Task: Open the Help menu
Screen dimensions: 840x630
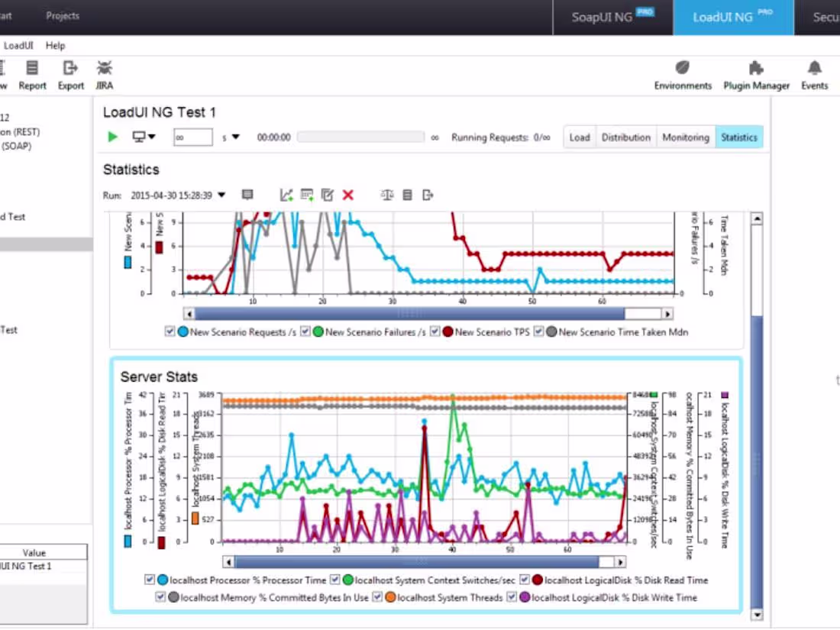Action: (55, 45)
